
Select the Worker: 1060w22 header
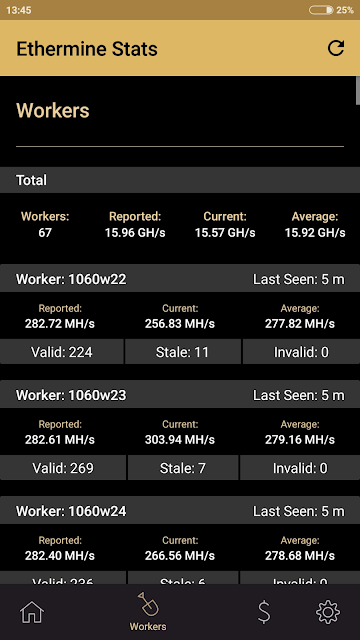pyautogui.click(x=180, y=278)
